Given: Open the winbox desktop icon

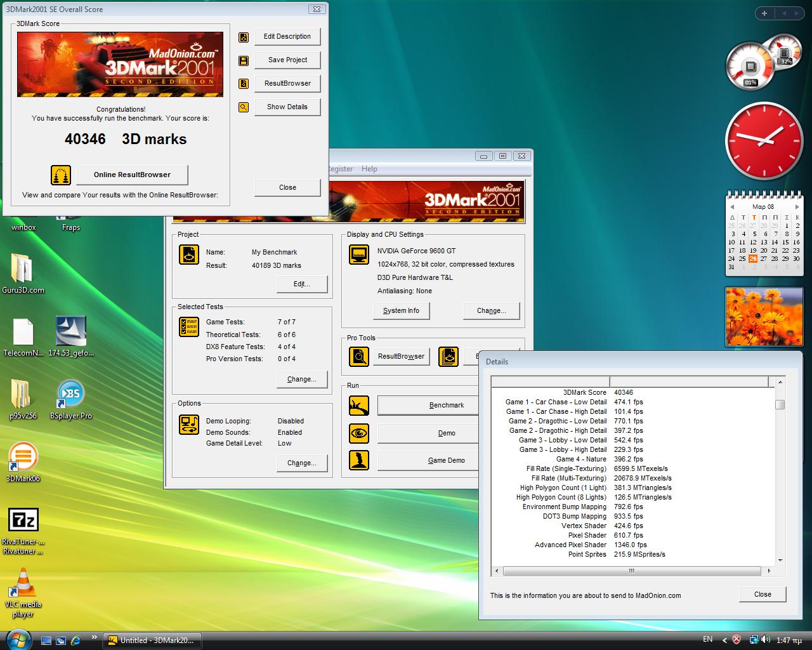Looking at the screenshot, I should click(x=23, y=227).
